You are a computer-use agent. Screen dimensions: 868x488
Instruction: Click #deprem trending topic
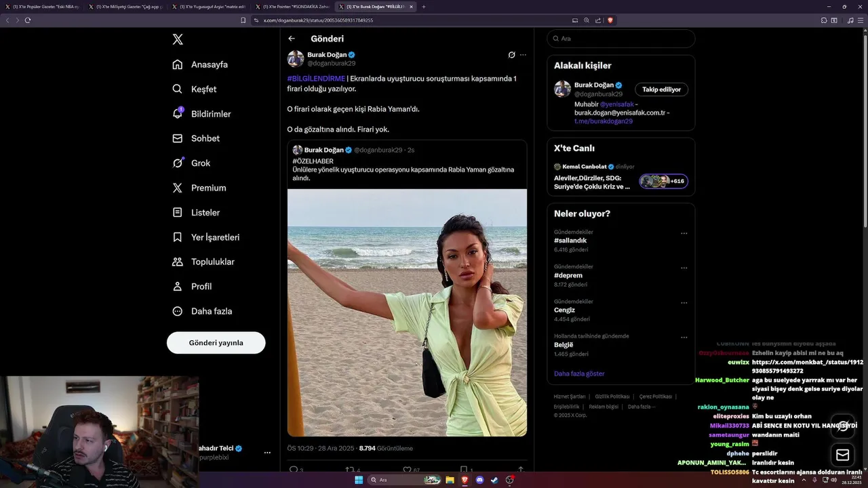pos(568,275)
